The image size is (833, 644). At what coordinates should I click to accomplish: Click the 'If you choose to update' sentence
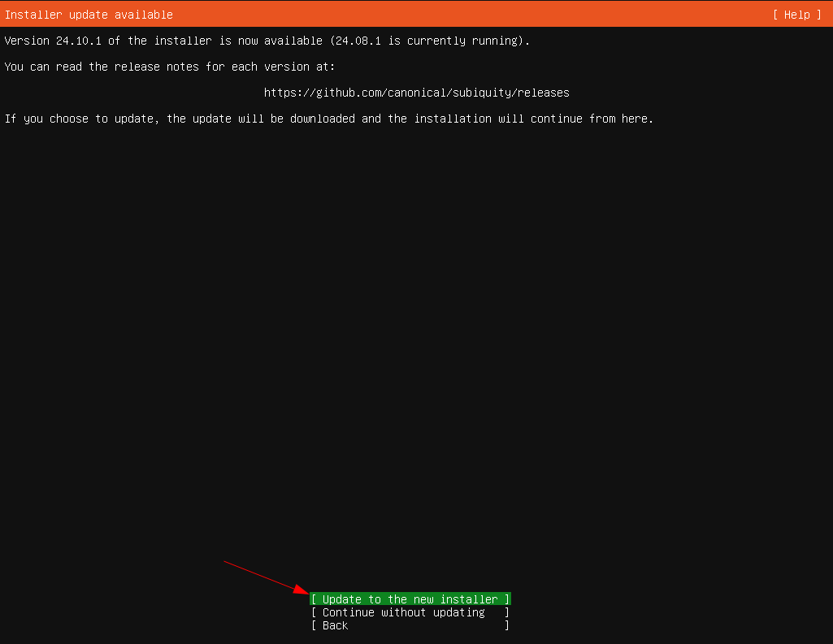[328, 119]
